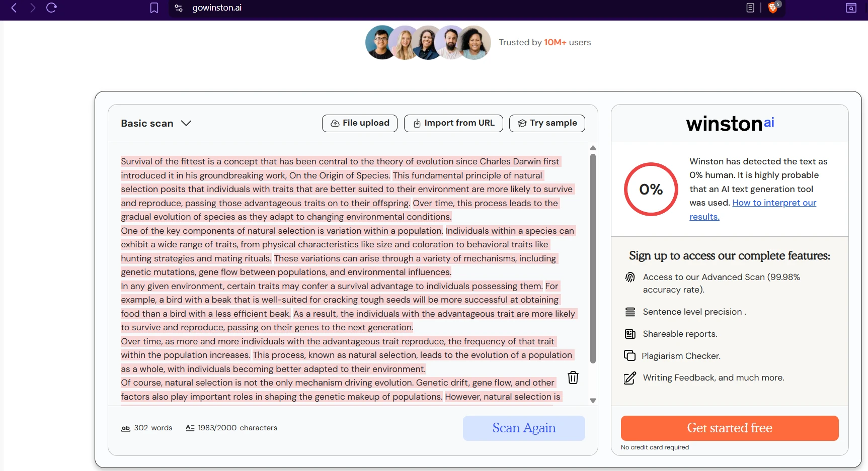Click the text area scroll up arrow
Image resolution: width=868 pixels, height=471 pixels.
pos(593,148)
